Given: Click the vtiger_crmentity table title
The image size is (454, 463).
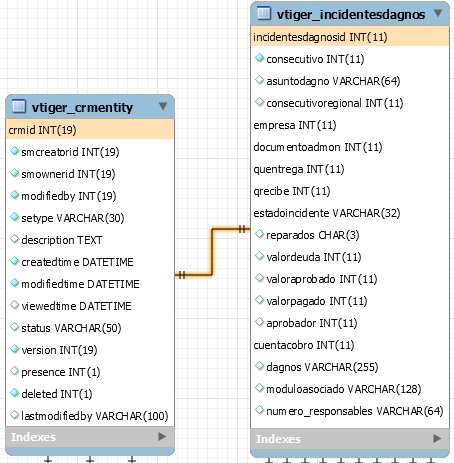Looking at the screenshot, I should point(82,108).
